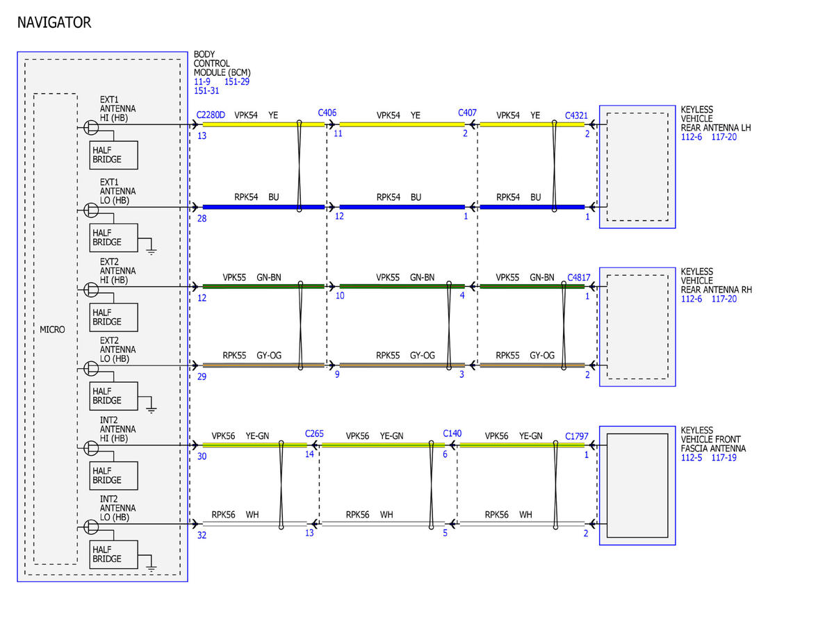Open connector link C265

314,434
